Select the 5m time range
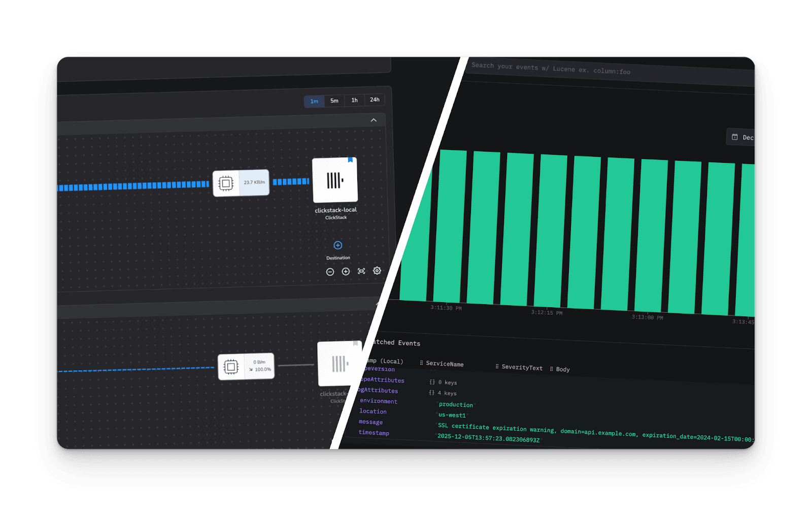 click(x=334, y=101)
